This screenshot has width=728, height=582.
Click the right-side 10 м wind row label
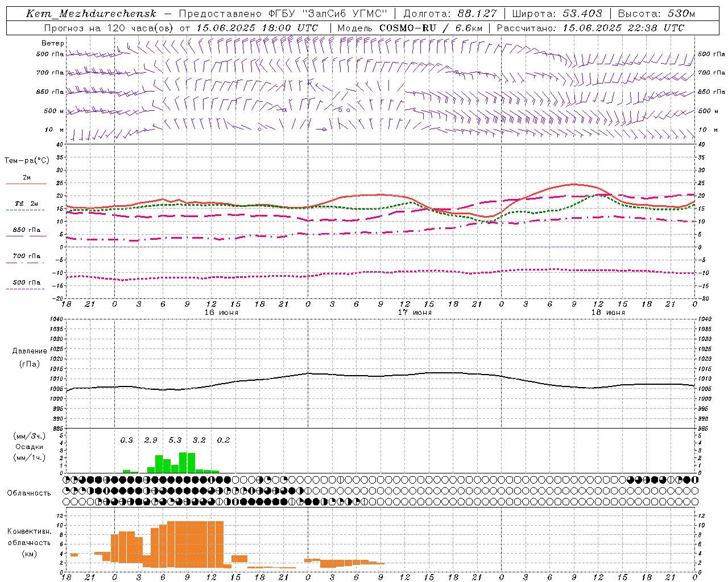tap(708, 130)
